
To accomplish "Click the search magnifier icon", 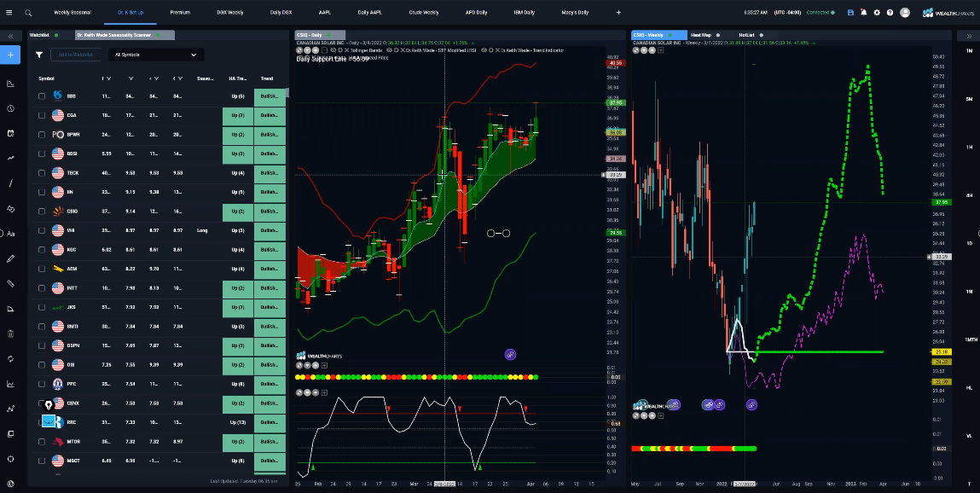I will pos(28,13).
